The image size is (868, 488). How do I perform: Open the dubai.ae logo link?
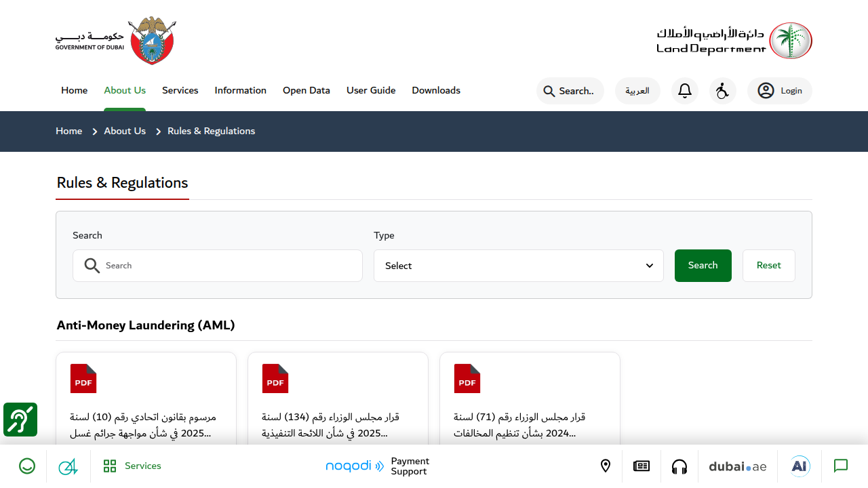point(738,466)
